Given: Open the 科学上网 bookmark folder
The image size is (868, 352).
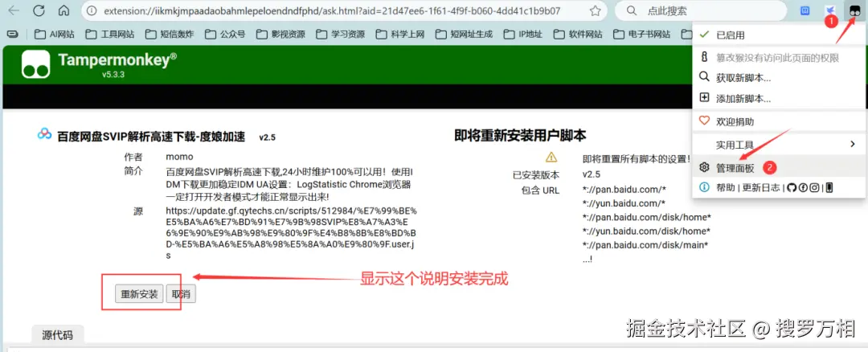Looking at the screenshot, I should pos(399,34).
